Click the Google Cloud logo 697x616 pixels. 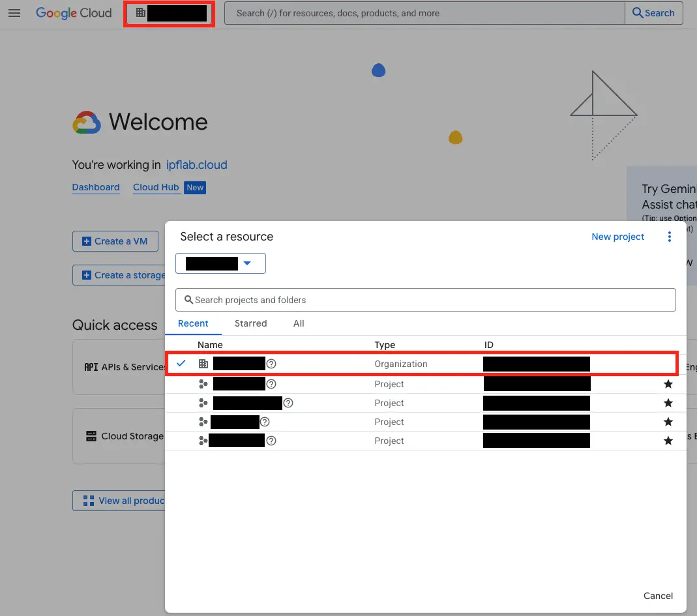coord(74,13)
